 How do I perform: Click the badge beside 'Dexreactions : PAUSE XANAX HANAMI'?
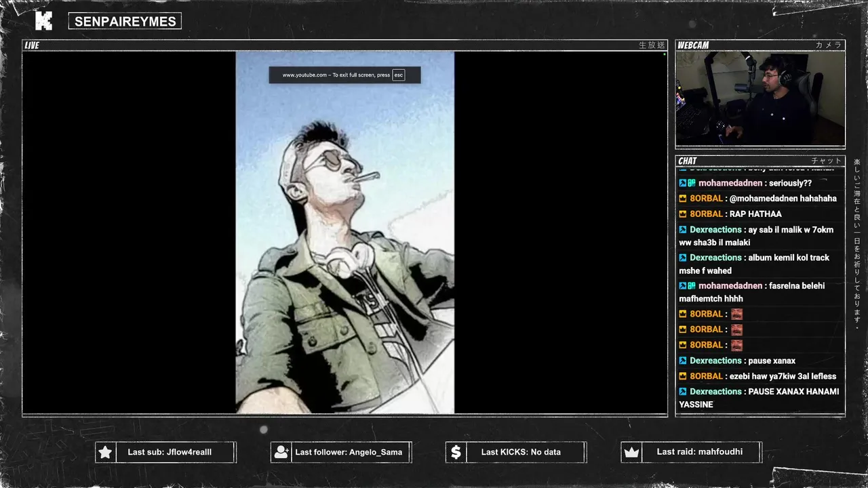(x=683, y=392)
